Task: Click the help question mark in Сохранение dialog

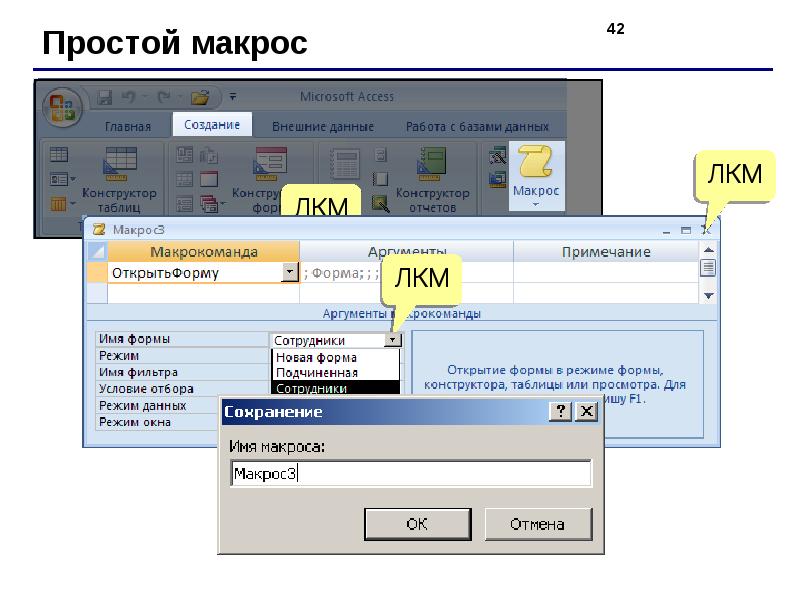Action: [560, 411]
